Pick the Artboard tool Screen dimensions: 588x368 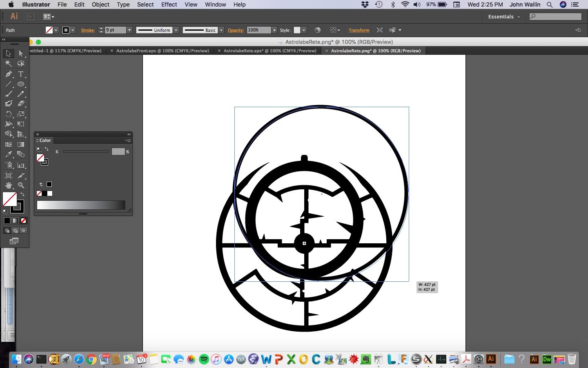click(x=9, y=175)
